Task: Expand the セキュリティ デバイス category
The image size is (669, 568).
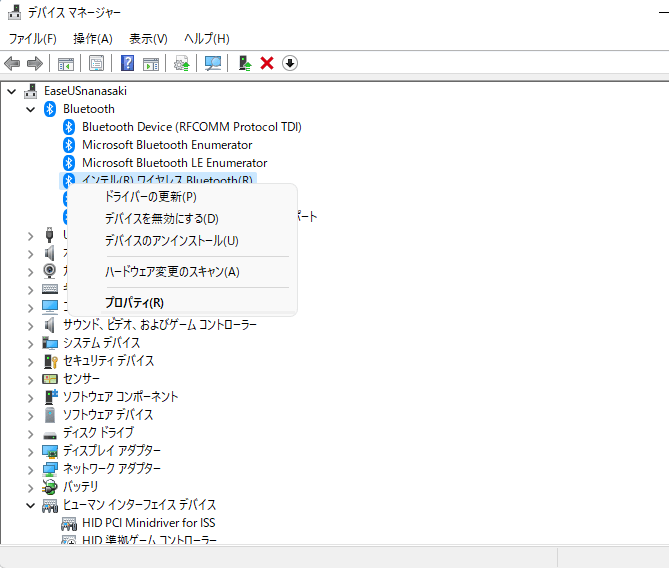Action: point(30,362)
